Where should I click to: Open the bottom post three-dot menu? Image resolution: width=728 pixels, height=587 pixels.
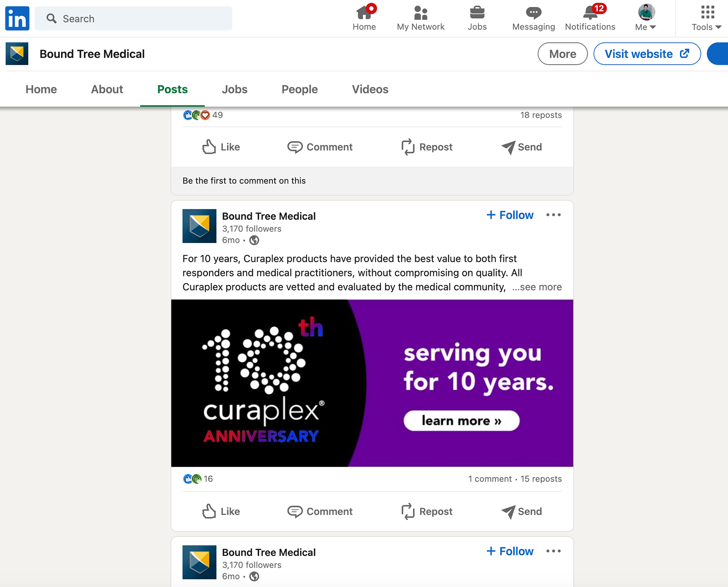pos(554,551)
